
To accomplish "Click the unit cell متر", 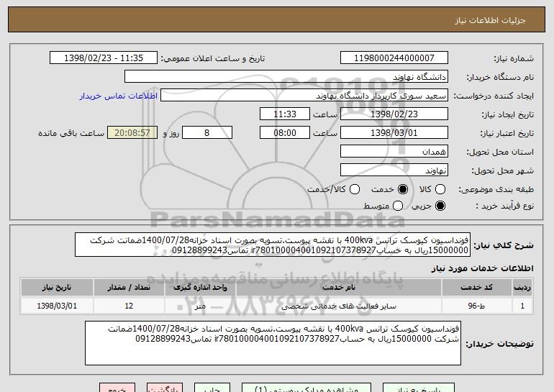I will [x=200, y=306].
